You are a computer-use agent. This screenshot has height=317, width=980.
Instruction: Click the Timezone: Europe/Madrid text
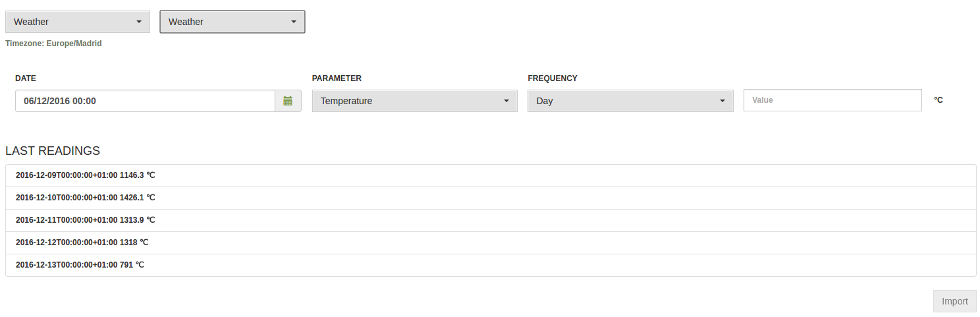(53, 43)
